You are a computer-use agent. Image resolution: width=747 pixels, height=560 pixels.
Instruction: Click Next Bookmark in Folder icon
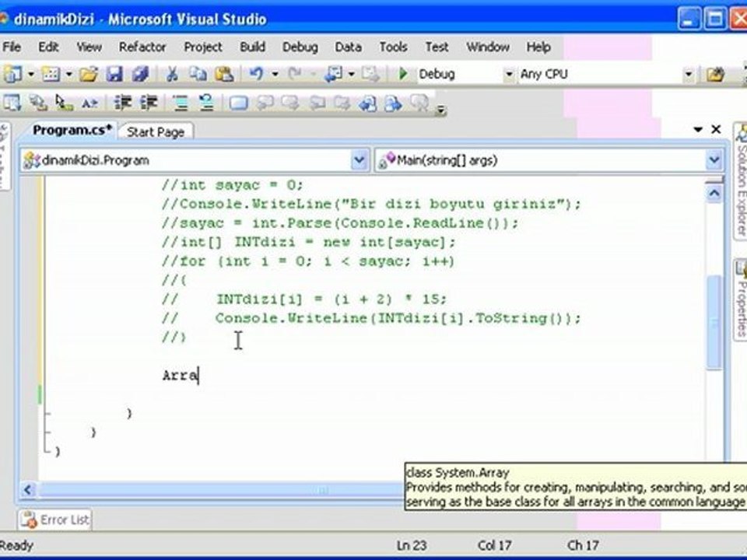[341, 103]
